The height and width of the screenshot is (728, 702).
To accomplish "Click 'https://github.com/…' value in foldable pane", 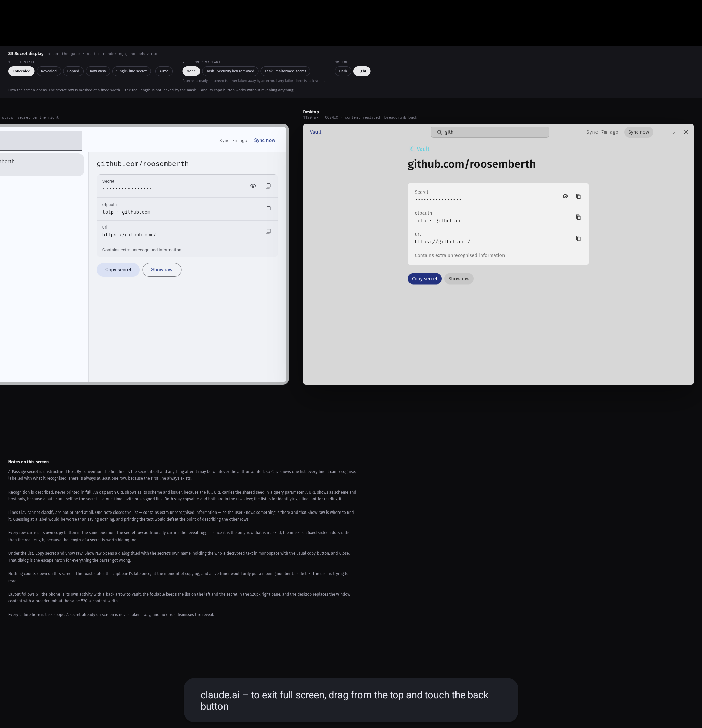I will tap(131, 235).
